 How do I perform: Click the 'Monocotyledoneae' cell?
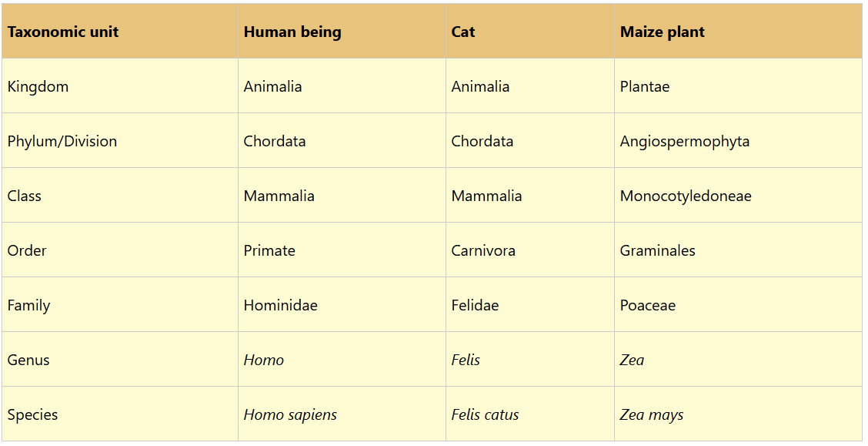coord(686,196)
